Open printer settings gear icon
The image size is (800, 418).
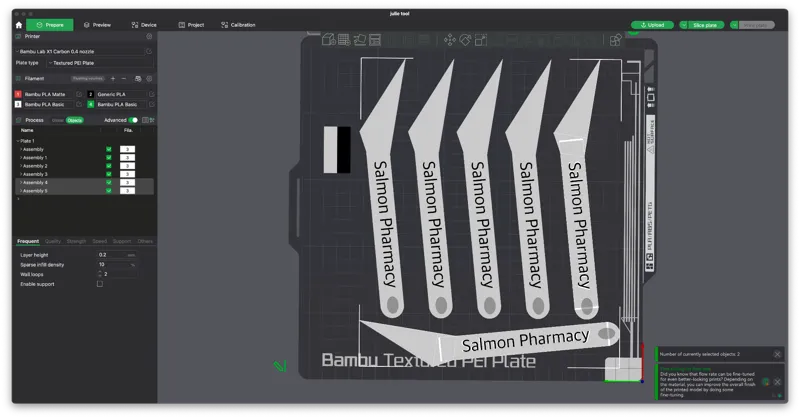[149, 36]
